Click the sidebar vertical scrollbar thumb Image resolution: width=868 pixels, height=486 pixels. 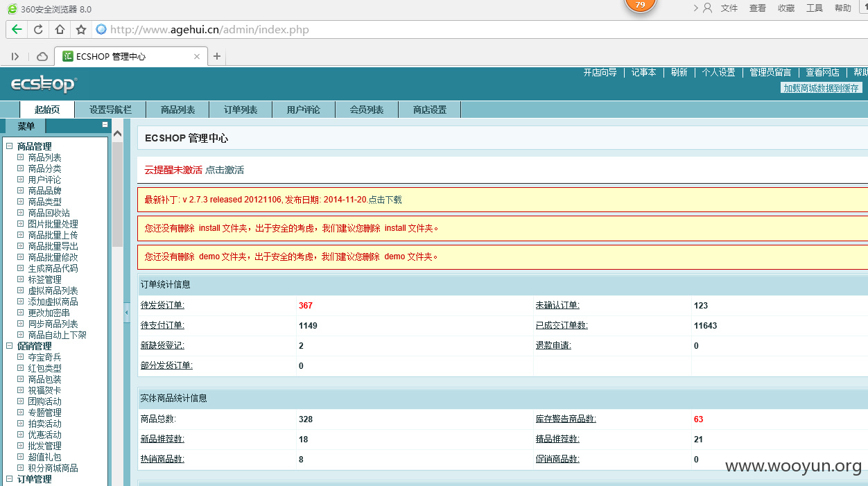point(117,194)
